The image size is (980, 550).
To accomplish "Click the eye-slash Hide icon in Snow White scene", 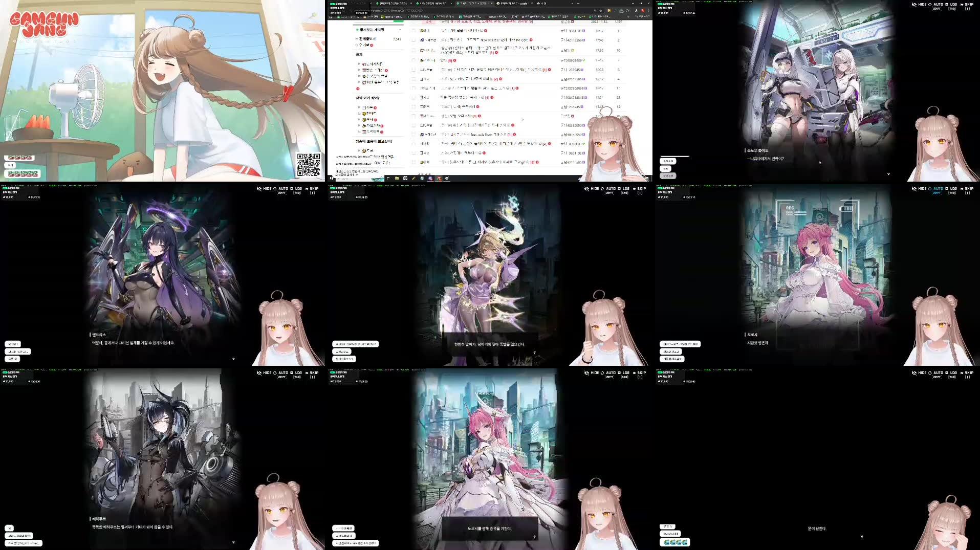I will tap(914, 5).
